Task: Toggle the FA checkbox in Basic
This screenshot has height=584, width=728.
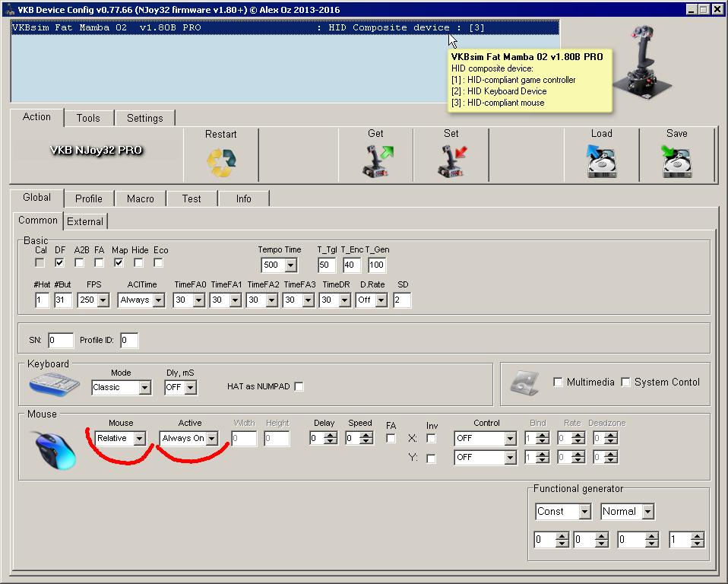Action: [99, 263]
